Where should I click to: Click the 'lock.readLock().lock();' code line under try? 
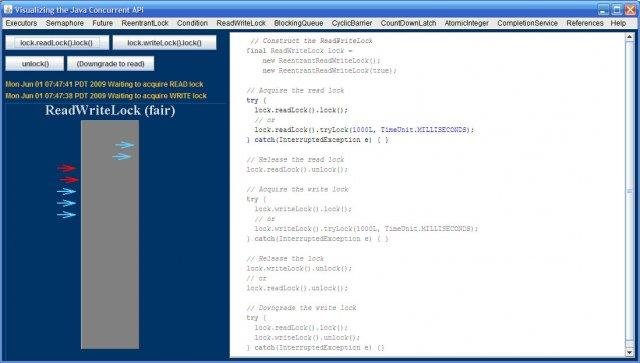tap(301, 110)
